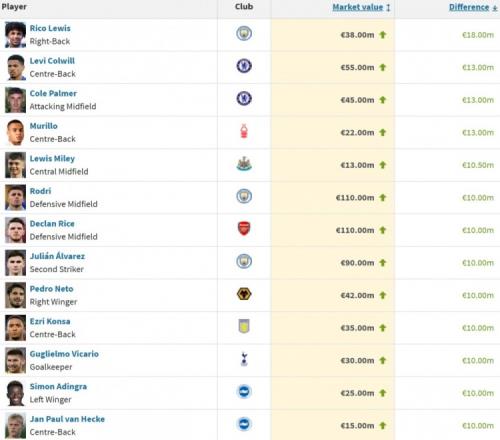Click green up arrow beside €110.00m for Rodri
The image size is (500, 440).
pos(383,198)
